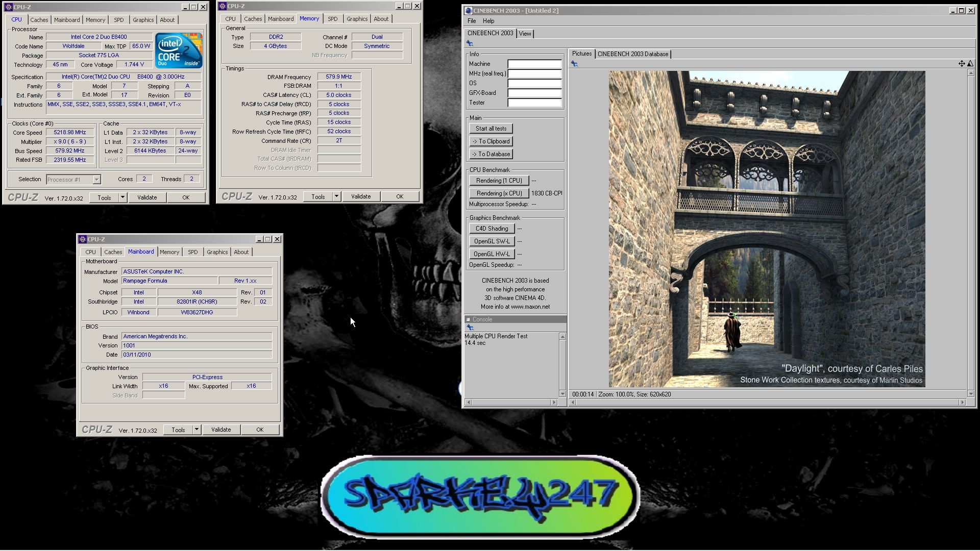Click console horizontal scrollbar left arrow
This screenshot has height=551, width=980.
[x=468, y=403]
